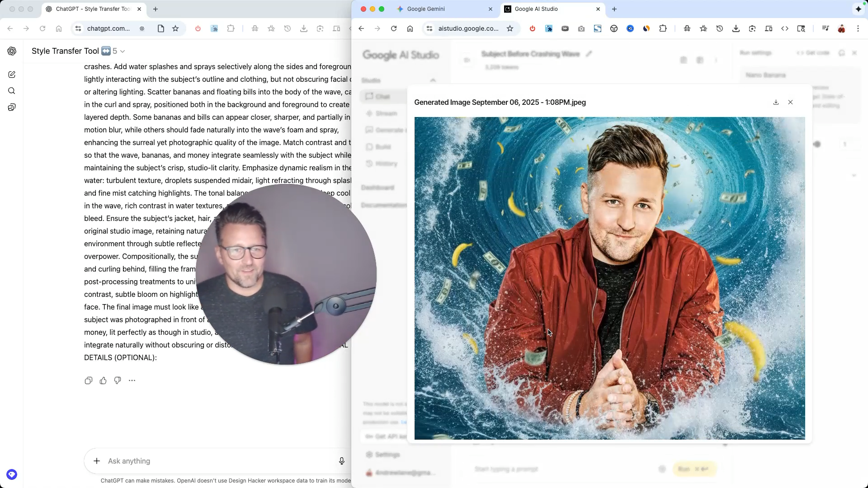This screenshot has height=488, width=868.
Task: Bookmark the aistudio page with star
Action: (510, 28)
